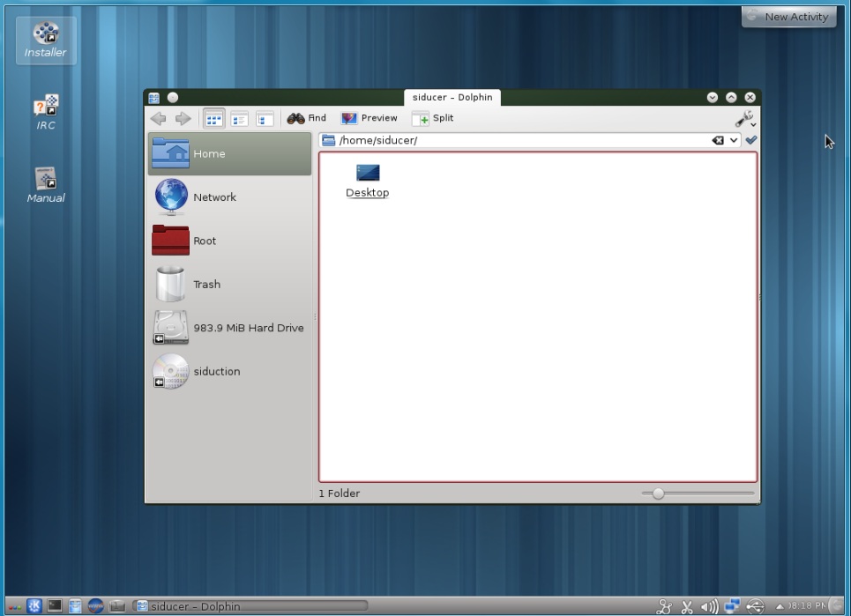851x616 pixels.
Task: Confirm location with the checkmark button
Action: click(751, 140)
